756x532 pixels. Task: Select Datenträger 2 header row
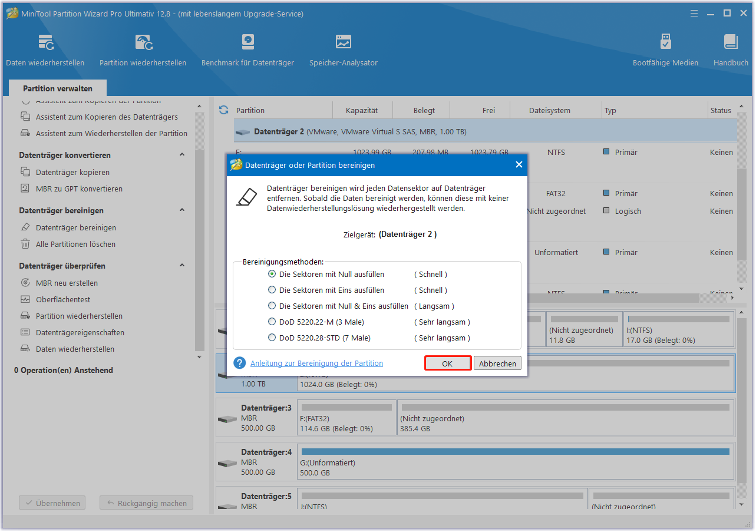[x=486, y=132]
